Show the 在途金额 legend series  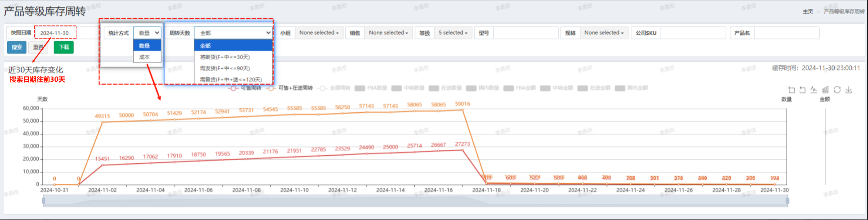594,88
